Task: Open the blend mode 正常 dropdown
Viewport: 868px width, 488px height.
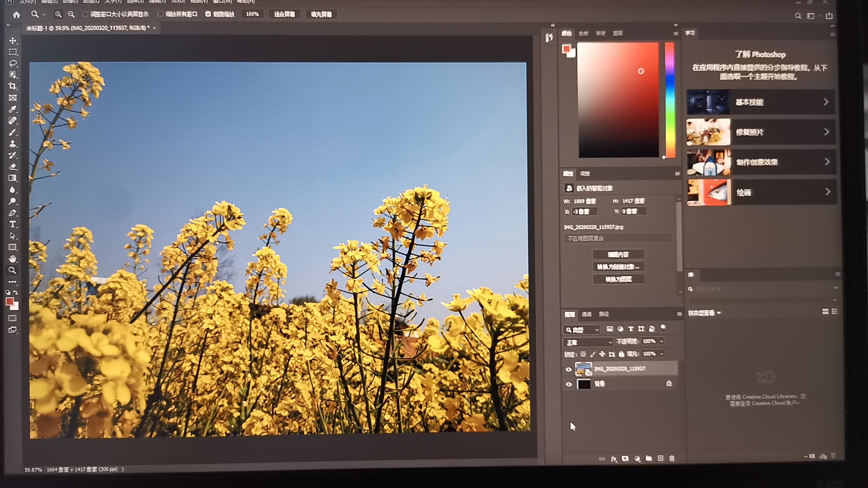Action: (x=588, y=342)
